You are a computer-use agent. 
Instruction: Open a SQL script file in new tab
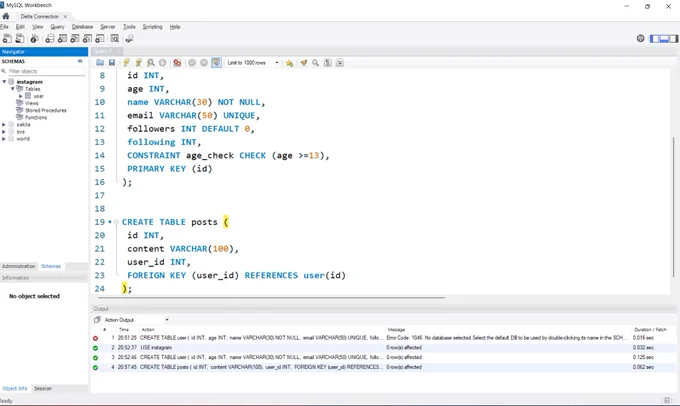point(20,39)
